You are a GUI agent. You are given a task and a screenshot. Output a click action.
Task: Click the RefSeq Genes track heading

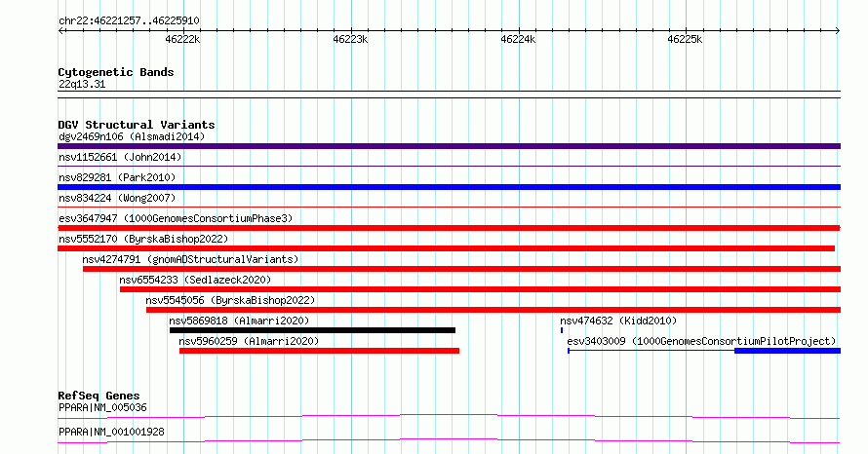[x=99, y=396]
